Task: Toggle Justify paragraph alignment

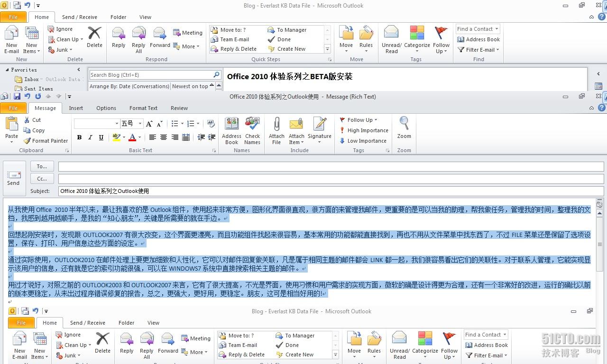Action: [186, 137]
